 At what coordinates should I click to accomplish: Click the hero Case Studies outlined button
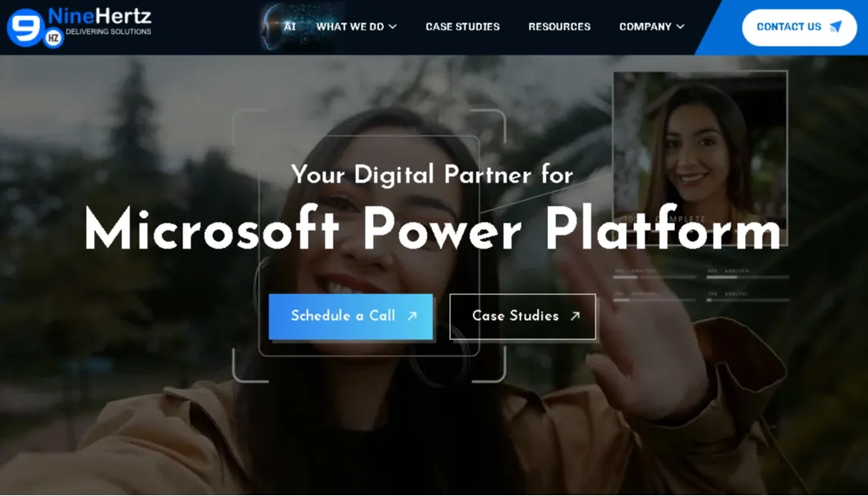[522, 317]
